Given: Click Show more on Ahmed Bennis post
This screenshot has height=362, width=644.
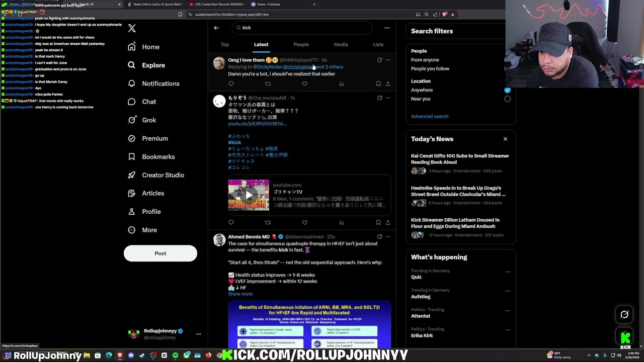Looking at the screenshot, I should click(240, 294).
